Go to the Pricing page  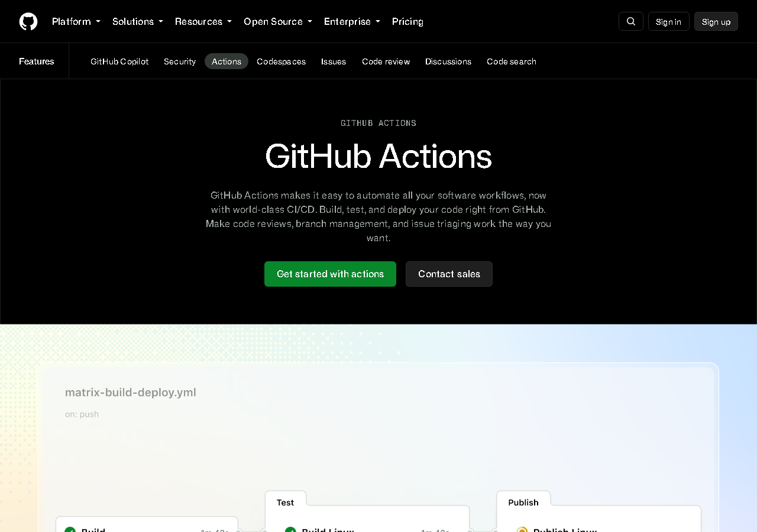coord(407,21)
